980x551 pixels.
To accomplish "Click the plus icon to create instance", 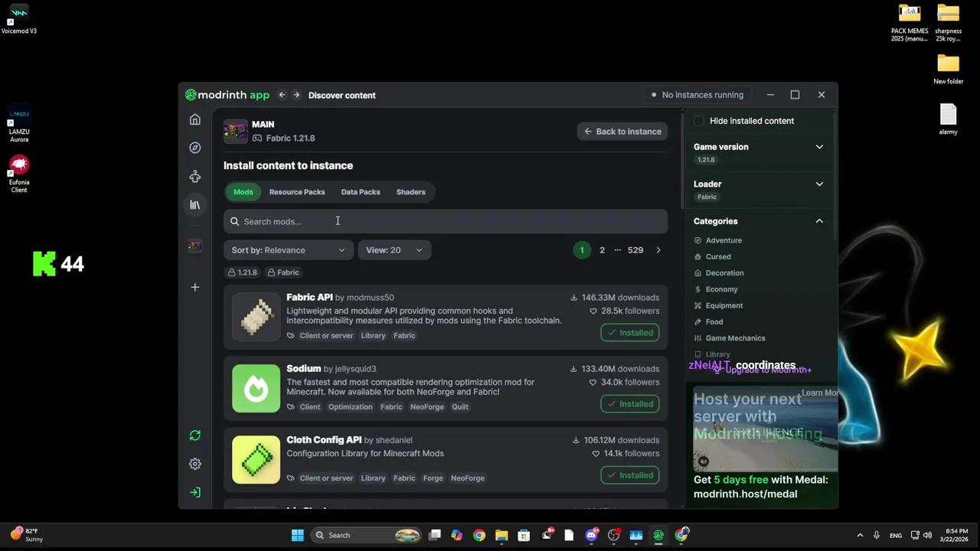I will pos(195,287).
